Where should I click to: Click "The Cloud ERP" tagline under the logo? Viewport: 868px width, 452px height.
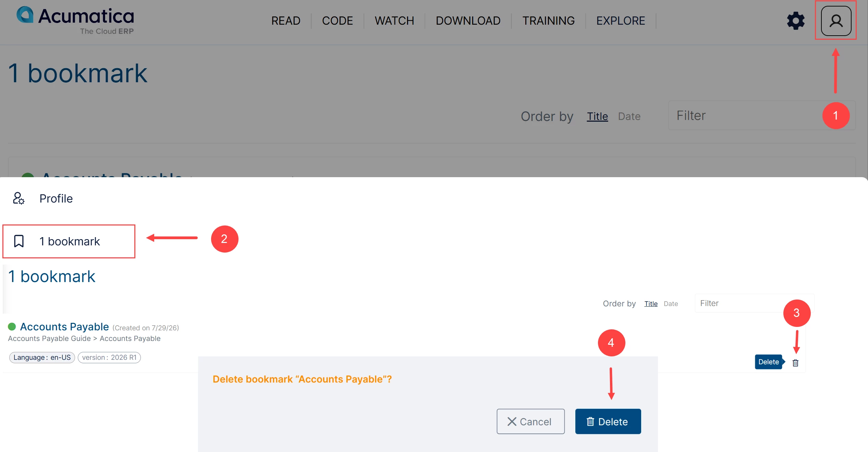click(107, 31)
